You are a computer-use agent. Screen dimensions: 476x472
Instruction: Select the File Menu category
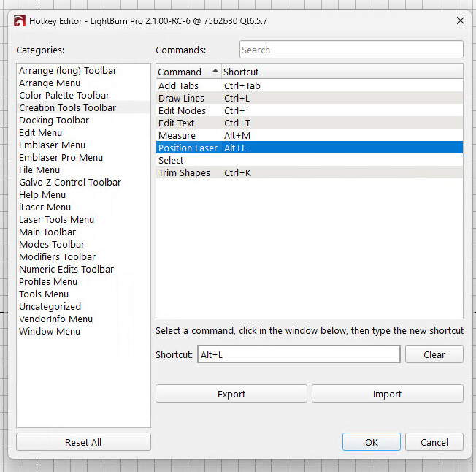[39, 170]
